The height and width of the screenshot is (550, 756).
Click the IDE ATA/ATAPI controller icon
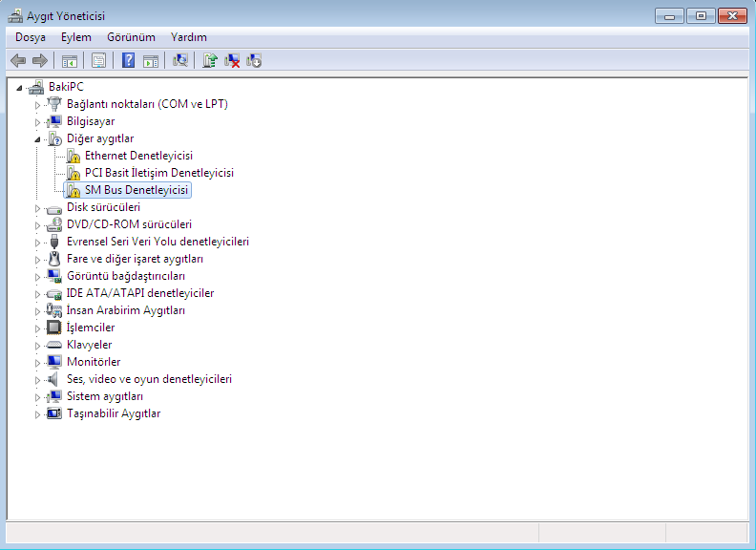(x=54, y=293)
